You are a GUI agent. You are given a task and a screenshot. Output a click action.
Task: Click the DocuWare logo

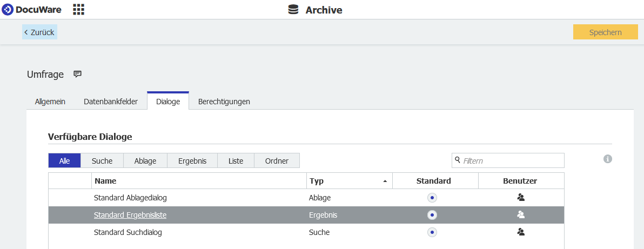point(32,10)
